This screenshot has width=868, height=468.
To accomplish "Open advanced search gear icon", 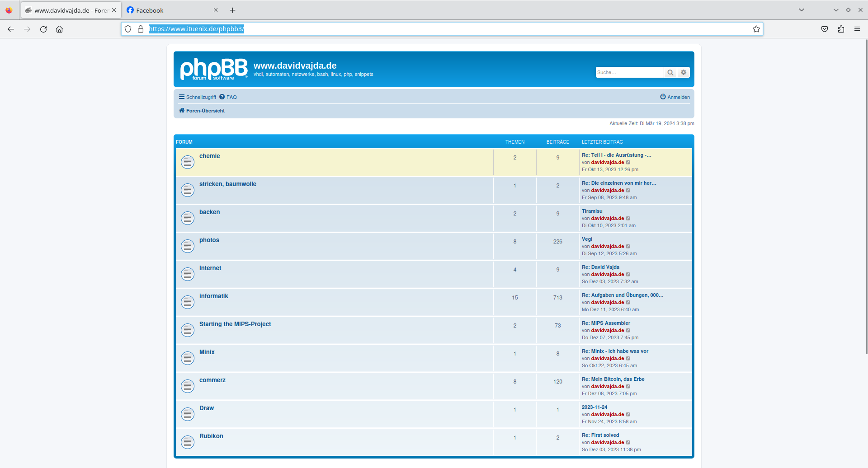I will (x=684, y=72).
